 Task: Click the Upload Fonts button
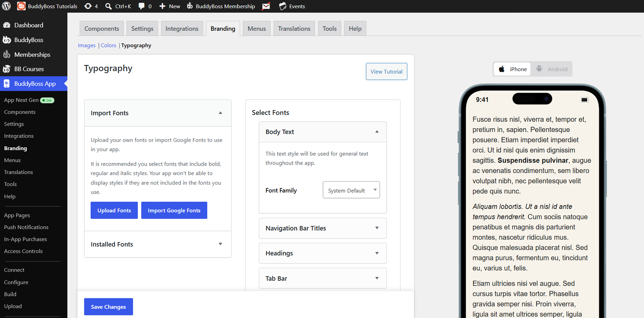(114, 210)
